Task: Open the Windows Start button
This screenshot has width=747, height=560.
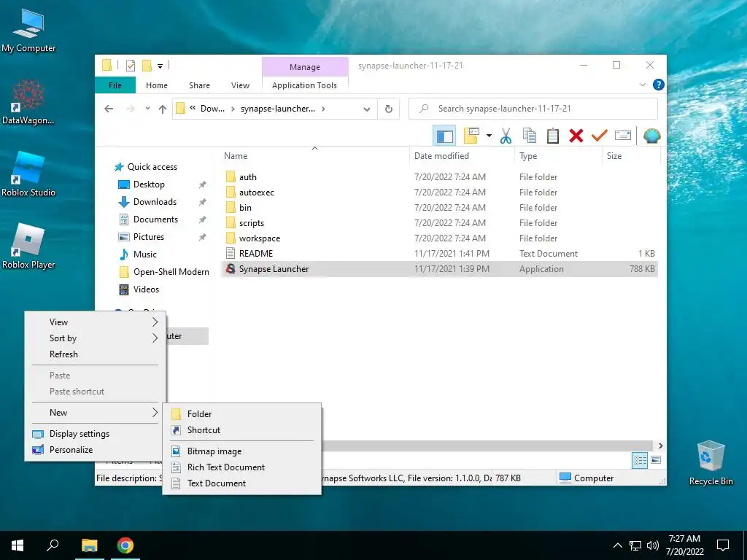Action: point(18,545)
